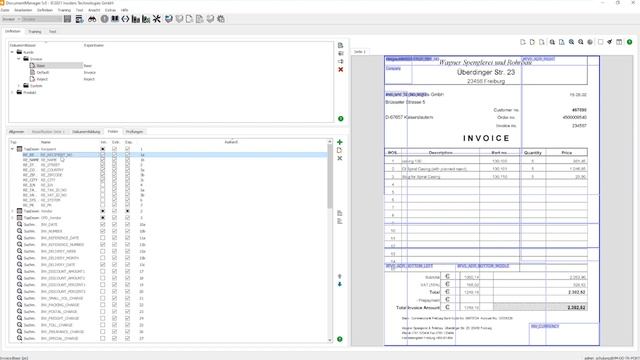640x360 pixels.
Task: Open the Datei menu
Action: [x=5, y=10]
